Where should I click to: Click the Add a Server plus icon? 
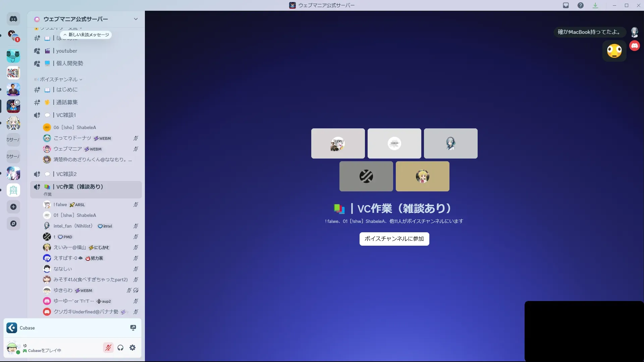point(13,207)
